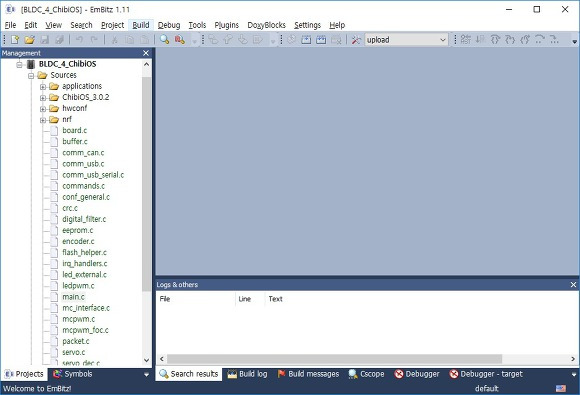
Task: Switch to the Debugger - target tab
Action: pyautogui.click(x=486, y=374)
